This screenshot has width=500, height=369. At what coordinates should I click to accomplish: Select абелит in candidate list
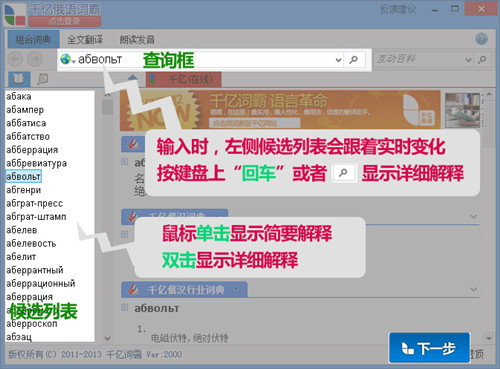tap(21, 257)
